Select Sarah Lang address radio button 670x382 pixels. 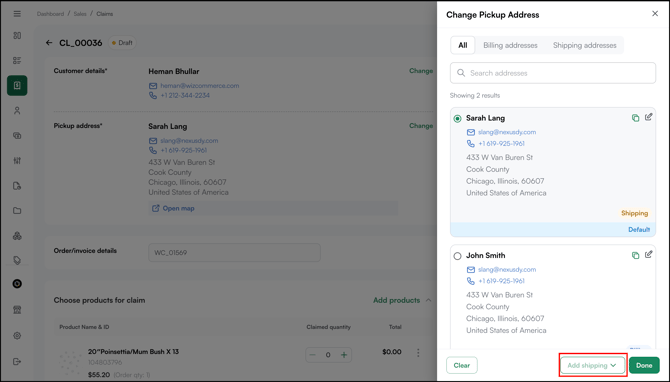point(457,118)
